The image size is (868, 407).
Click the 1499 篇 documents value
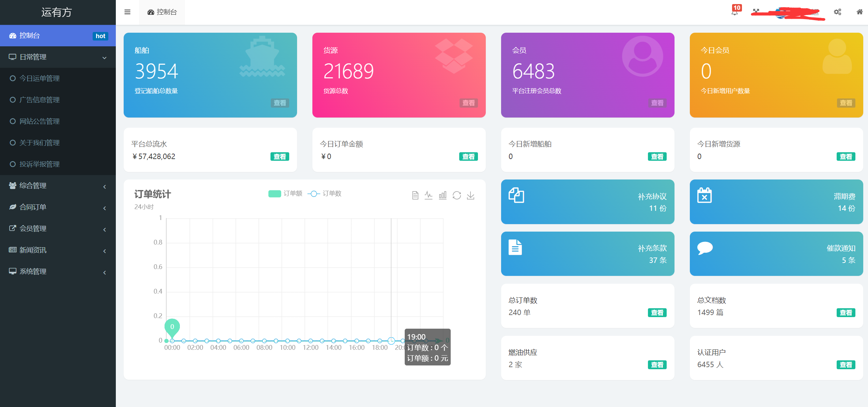pos(710,313)
